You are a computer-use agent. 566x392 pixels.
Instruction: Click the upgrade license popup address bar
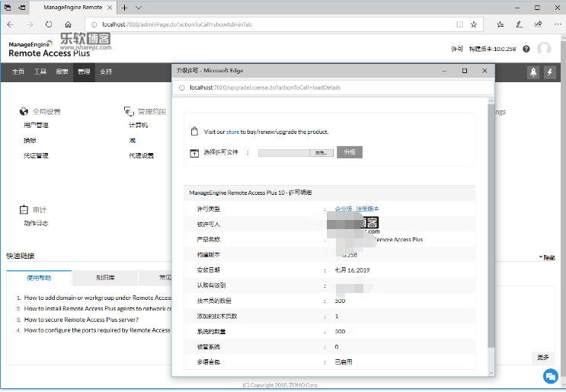(x=333, y=88)
